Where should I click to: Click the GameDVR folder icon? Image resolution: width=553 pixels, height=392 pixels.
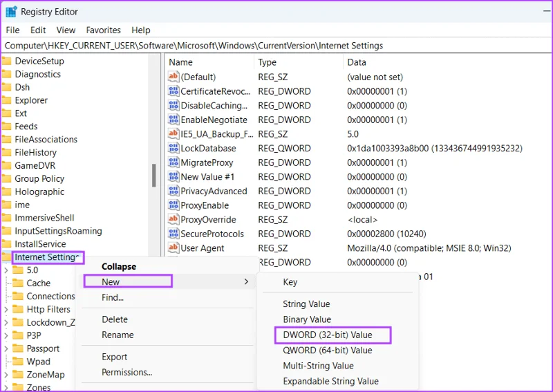point(6,165)
